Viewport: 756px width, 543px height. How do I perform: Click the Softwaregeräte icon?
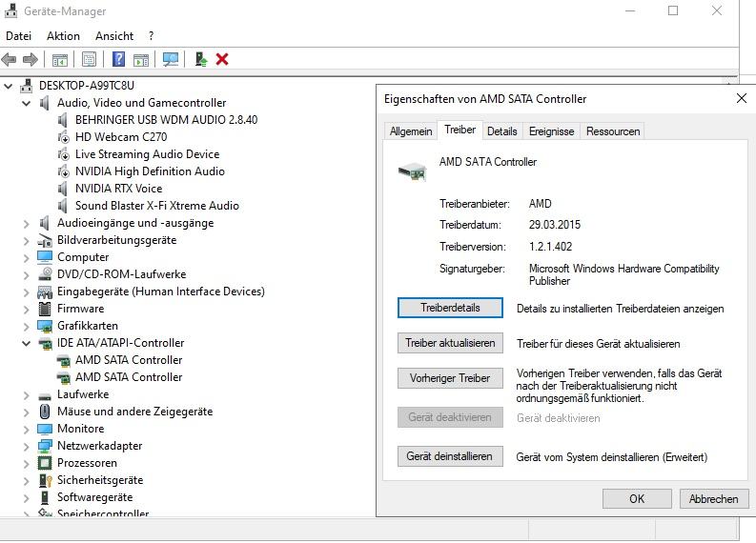(45, 497)
